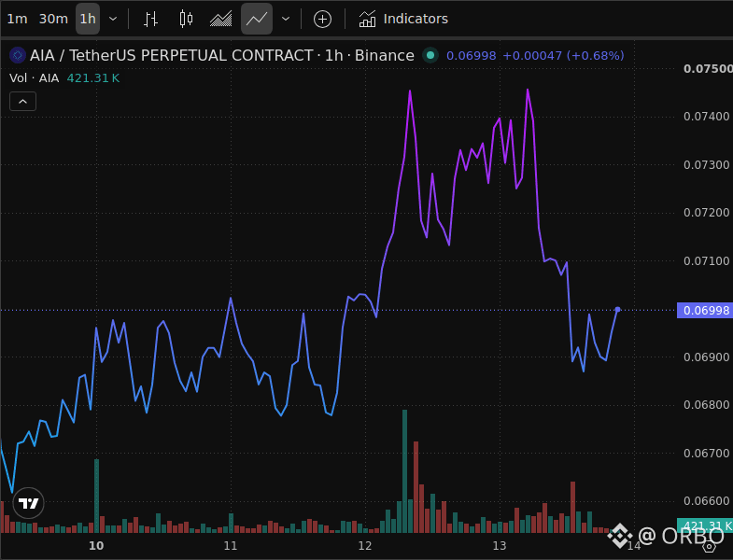Switch to area chart style
733x560 pixels.
[x=220, y=19]
